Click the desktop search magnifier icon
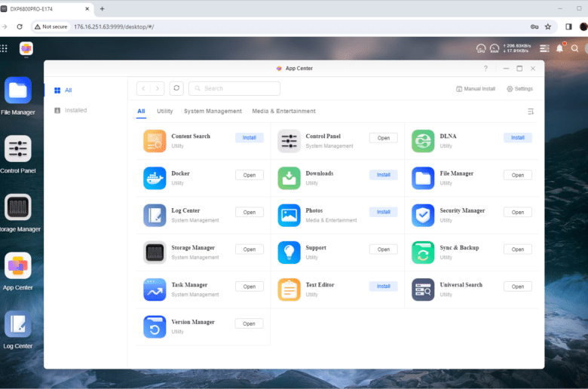The image size is (588, 389). 574,48
